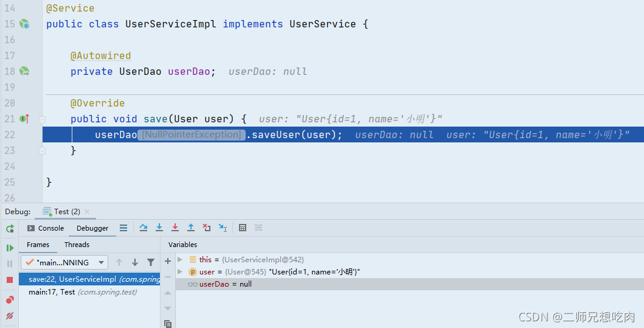Go to the previous frame
The height and width of the screenshot is (328, 644).
(x=119, y=262)
